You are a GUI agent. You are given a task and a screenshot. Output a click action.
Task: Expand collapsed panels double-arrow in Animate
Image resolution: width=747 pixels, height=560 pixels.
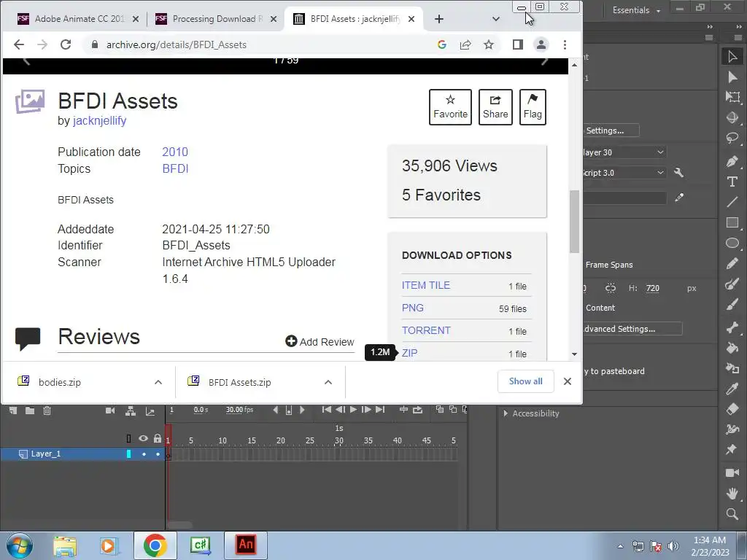tap(710, 27)
